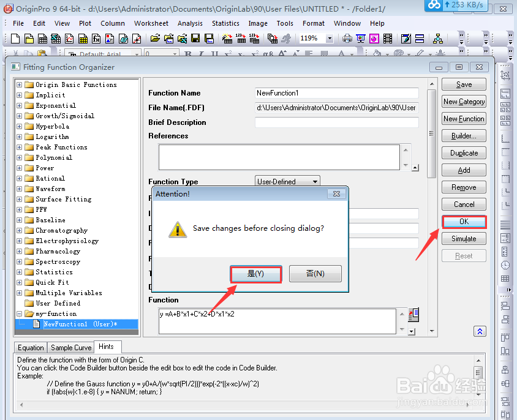The height and width of the screenshot is (420, 517).
Task: Click the File Name (.FDF) path field
Action: pyautogui.click(x=337, y=108)
